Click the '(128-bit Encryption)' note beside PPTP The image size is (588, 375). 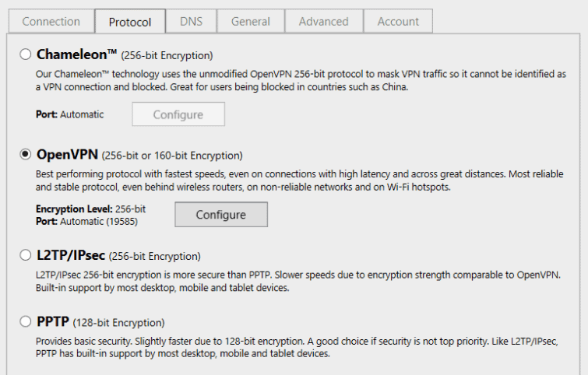tap(119, 322)
